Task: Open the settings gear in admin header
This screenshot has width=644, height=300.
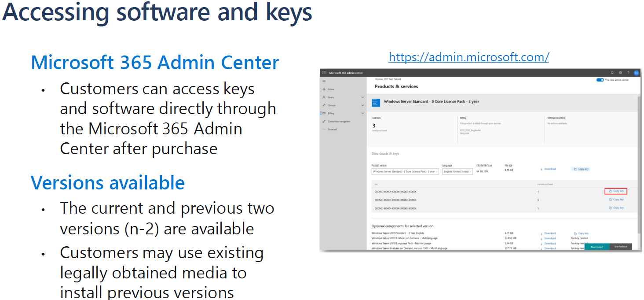Action: click(x=620, y=73)
